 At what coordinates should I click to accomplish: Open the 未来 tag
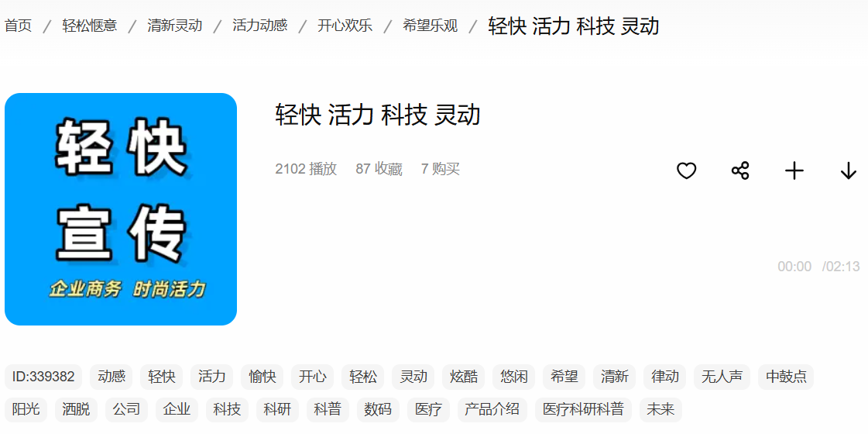point(660,409)
